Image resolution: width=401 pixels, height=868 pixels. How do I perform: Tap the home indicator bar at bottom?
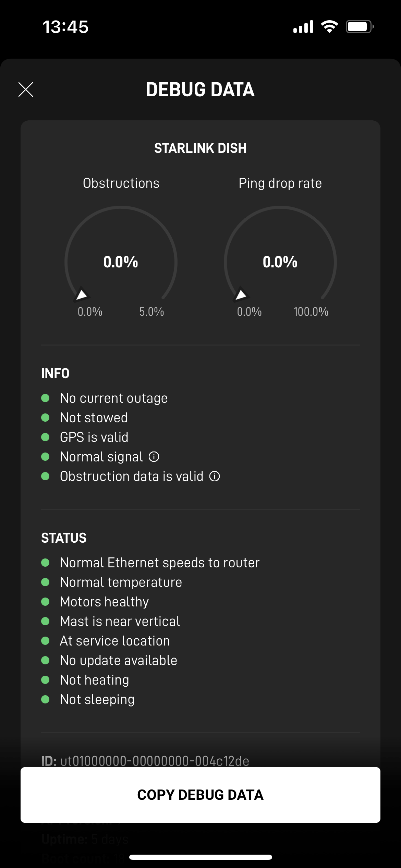point(200,857)
